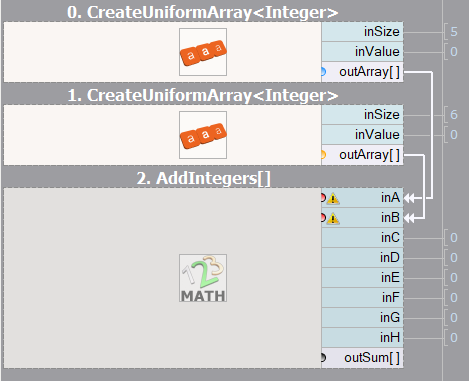Click the AddIntegers MATH icon
The width and height of the screenshot is (469, 381).
[x=203, y=278]
